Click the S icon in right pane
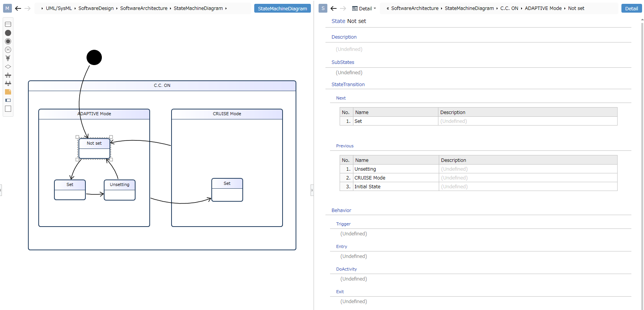 [x=323, y=8]
